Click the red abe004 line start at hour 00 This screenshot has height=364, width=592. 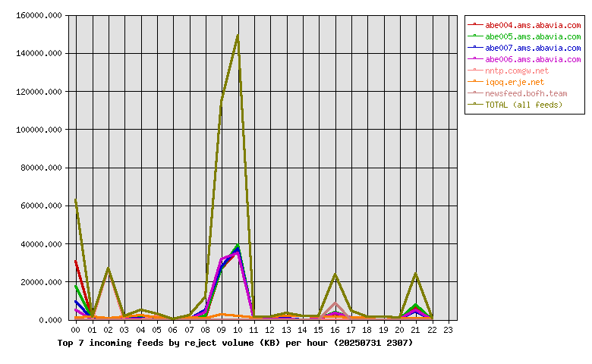[x=76, y=261]
